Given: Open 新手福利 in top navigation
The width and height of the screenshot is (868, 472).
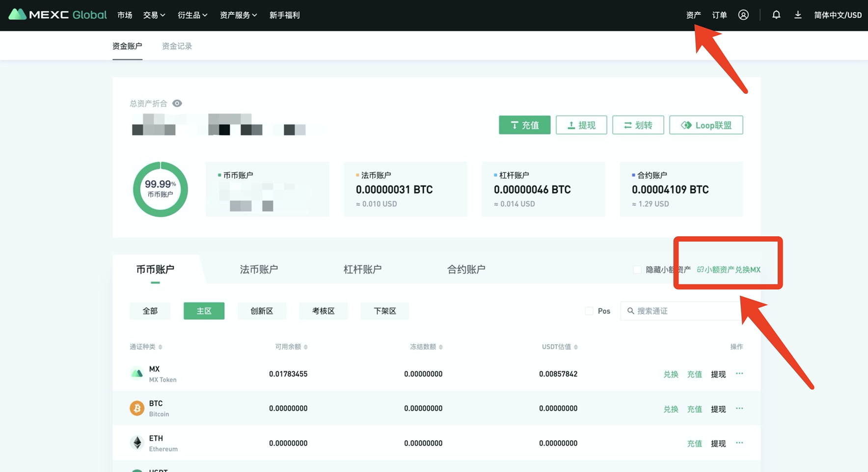Looking at the screenshot, I should (x=284, y=15).
